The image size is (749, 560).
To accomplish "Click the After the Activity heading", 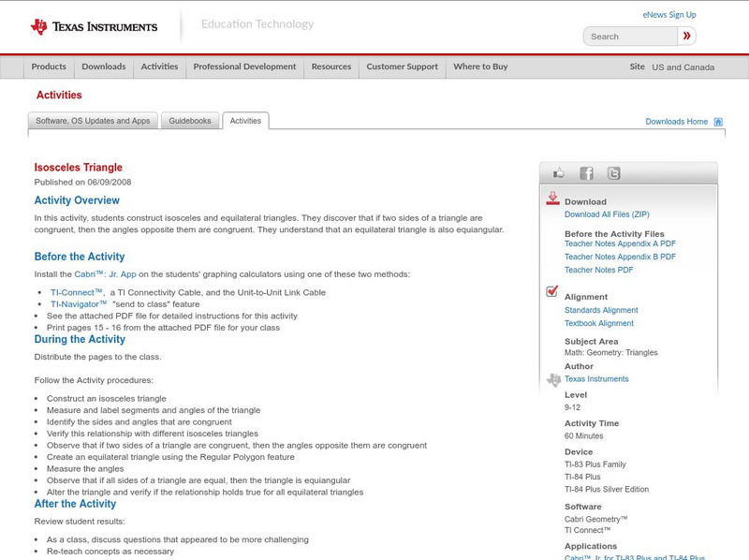I will (x=75, y=504).
